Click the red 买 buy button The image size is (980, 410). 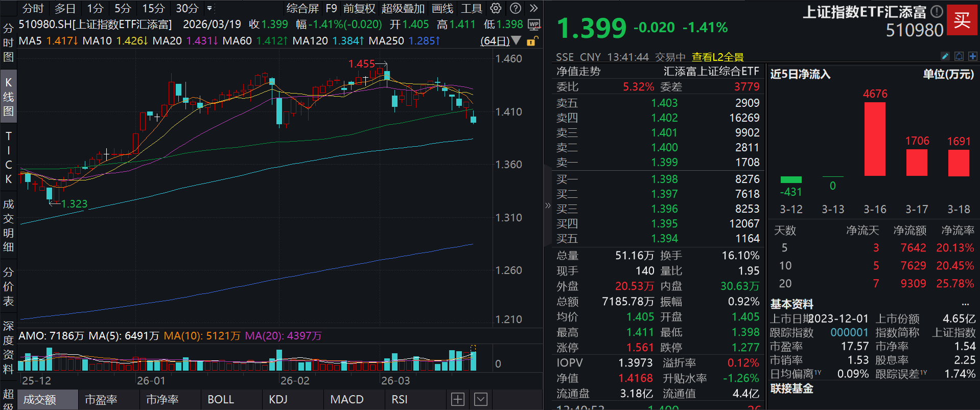962,20
